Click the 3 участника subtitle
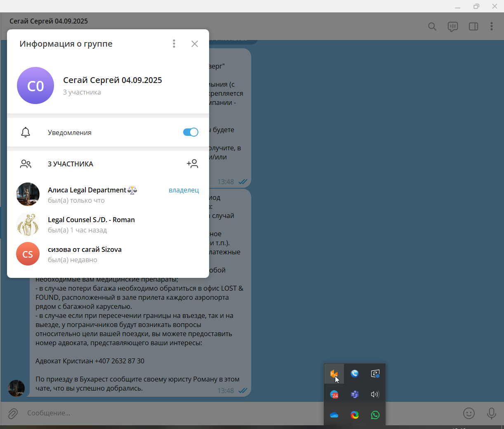 pos(82,92)
